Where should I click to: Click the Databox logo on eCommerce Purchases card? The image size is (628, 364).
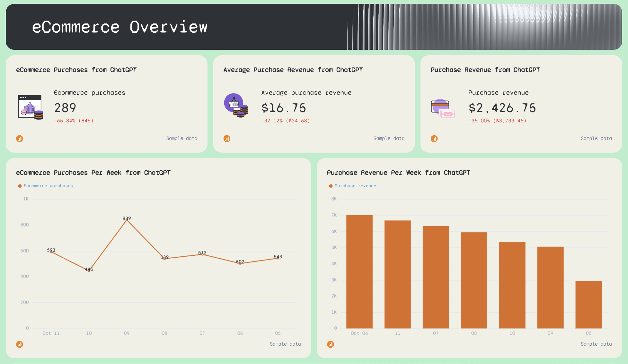click(x=20, y=138)
